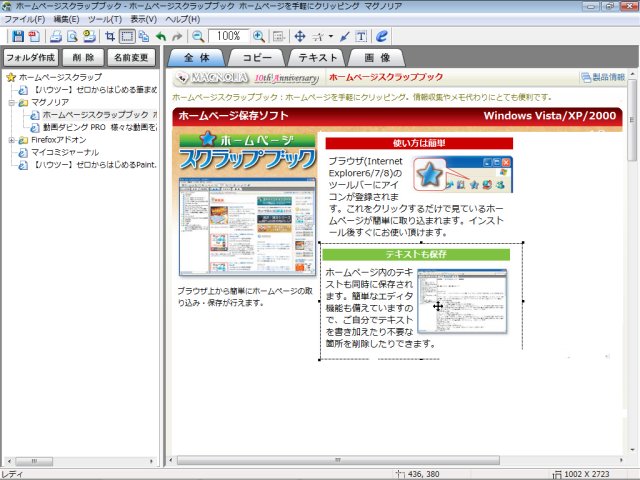Click the PDF export icon
Screen dimensions: 640x480
[34, 36]
